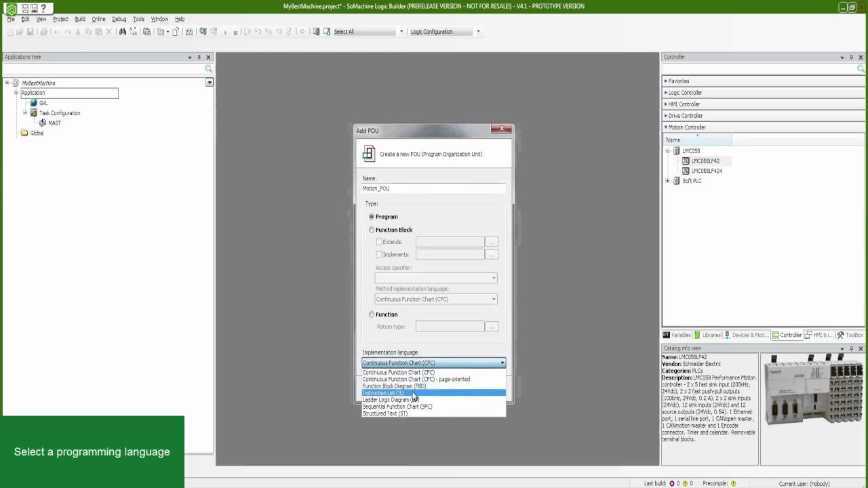
Task: Switch to the ToolBox tab
Action: tap(850, 335)
